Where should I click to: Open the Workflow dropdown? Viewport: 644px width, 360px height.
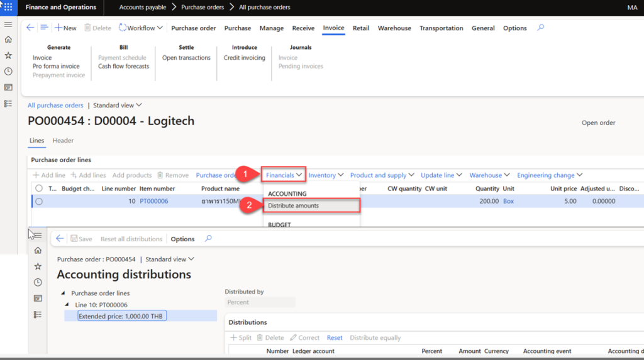141,28
